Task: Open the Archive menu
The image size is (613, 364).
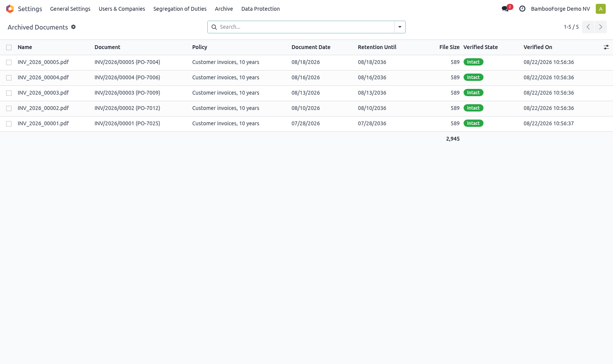Action: 224,9
